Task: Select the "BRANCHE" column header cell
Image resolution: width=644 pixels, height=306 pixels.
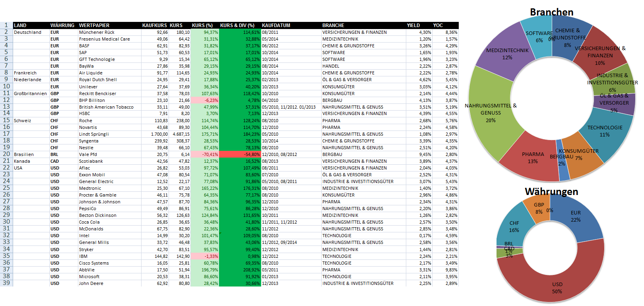Action: tap(364, 25)
